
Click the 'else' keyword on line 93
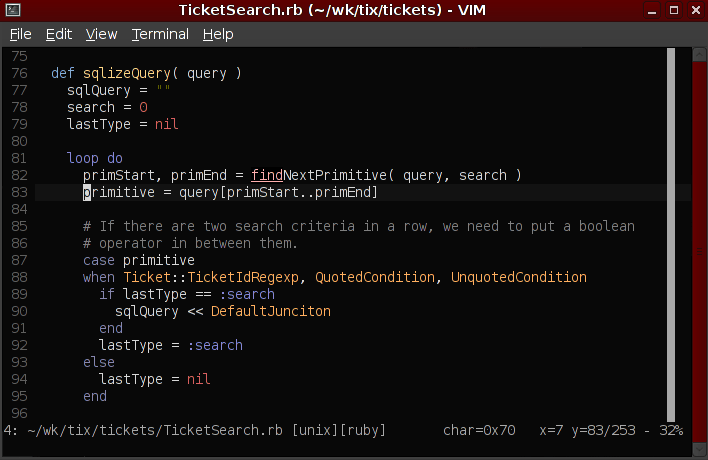pyautogui.click(x=99, y=362)
